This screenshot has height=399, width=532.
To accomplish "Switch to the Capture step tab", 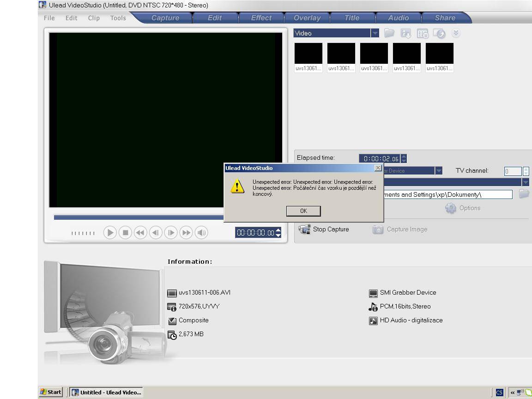I will pyautogui.click(x=165, y=18).
